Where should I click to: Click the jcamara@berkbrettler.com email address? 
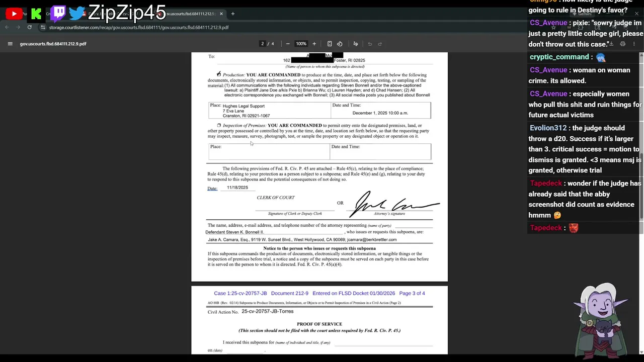point(372,240)
